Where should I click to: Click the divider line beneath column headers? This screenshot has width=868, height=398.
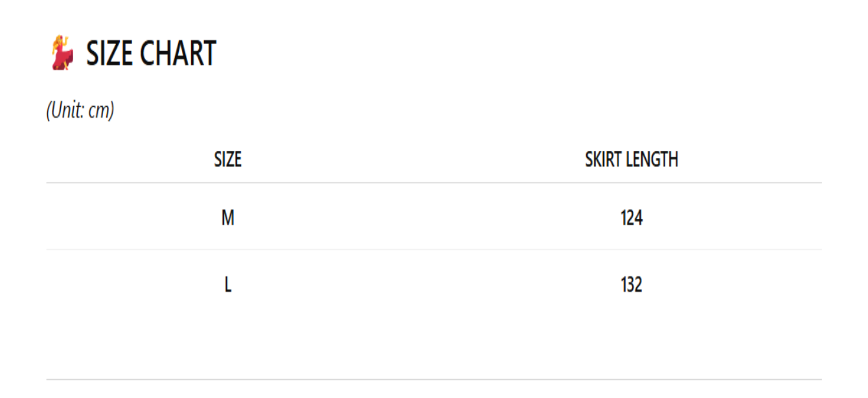[434, 182]
